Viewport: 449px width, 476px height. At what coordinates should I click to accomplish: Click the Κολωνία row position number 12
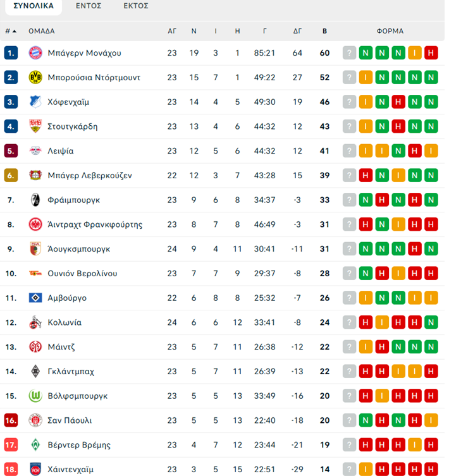(11, 322)
